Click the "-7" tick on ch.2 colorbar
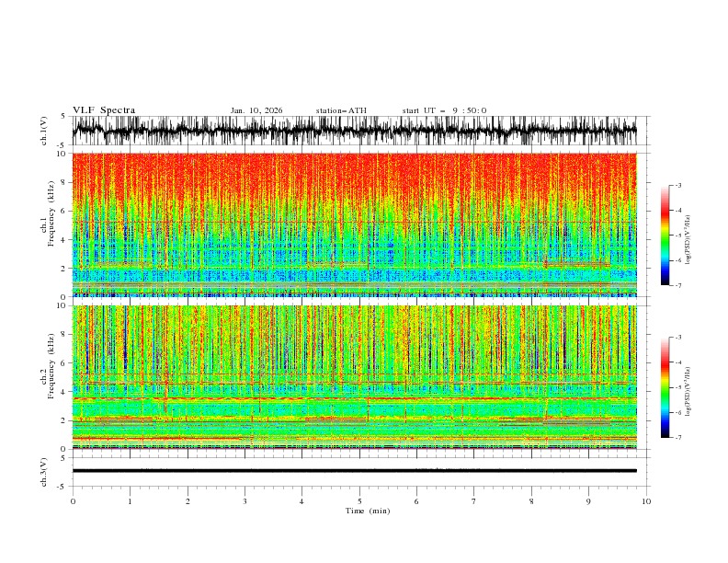Screen dimensions: 728x563 point(678,437)
